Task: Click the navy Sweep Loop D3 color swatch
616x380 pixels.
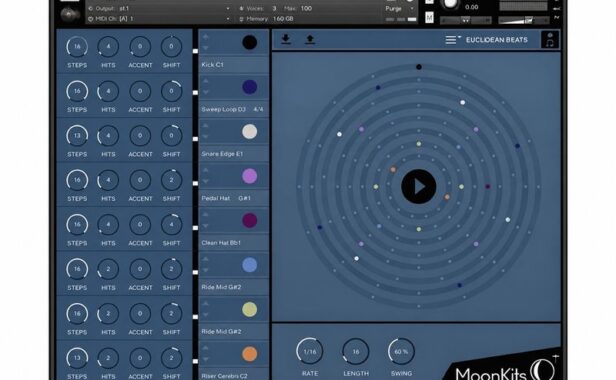Action: [x=249, y=87]
